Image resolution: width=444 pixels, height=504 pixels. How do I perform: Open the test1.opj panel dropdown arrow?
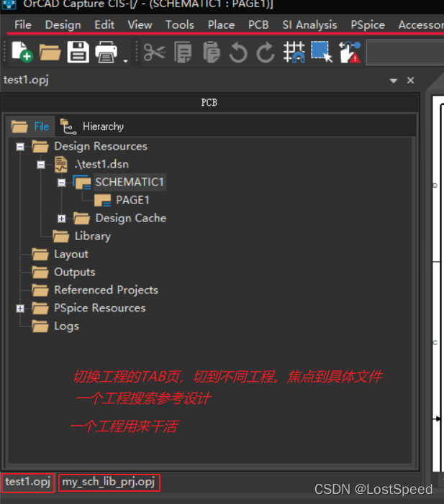[x=393, y=81]
